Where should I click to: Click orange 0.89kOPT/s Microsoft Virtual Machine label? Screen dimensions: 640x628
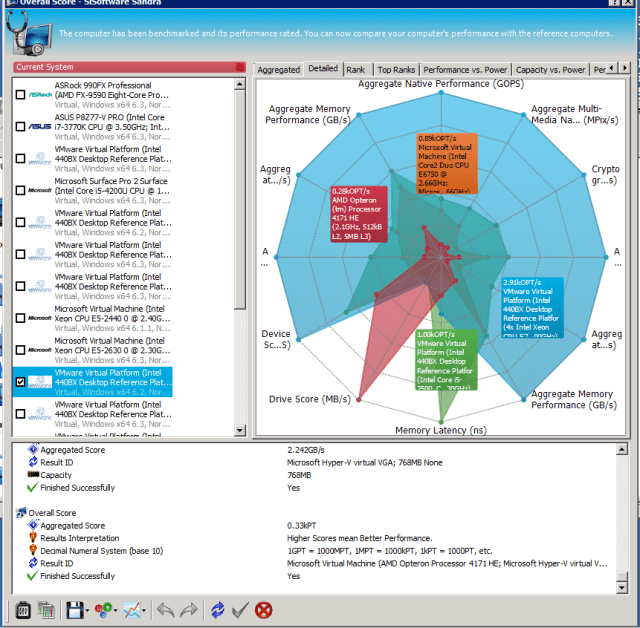click(x=447, y=164)
